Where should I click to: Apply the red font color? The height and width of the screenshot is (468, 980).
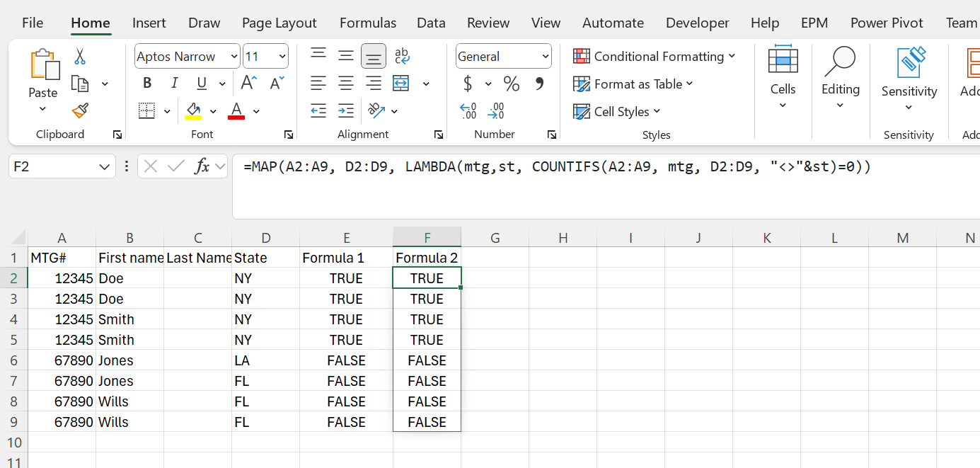236,110
